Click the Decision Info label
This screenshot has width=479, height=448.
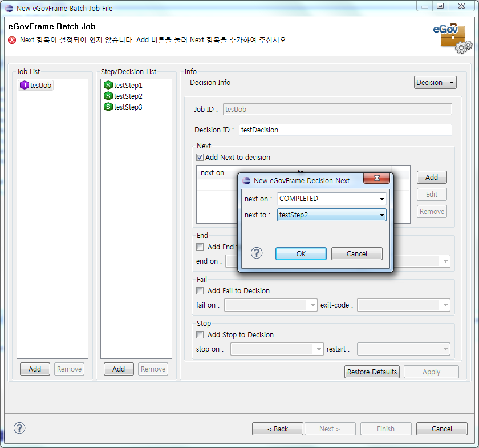(x=210, y=83)
